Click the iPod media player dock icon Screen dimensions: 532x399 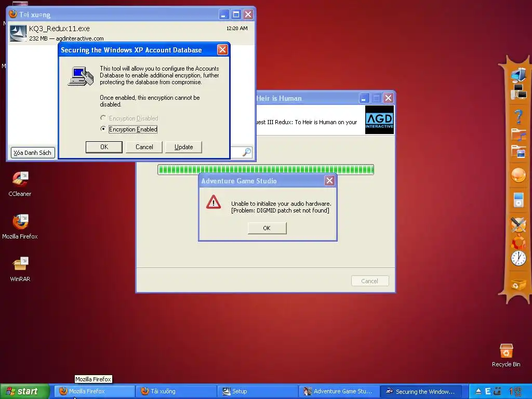point(518,200)
